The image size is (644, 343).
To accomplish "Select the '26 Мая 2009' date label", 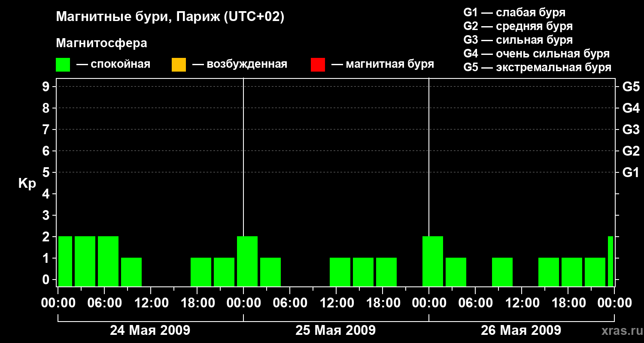I will pyautogui.click(x=521, y=330).
